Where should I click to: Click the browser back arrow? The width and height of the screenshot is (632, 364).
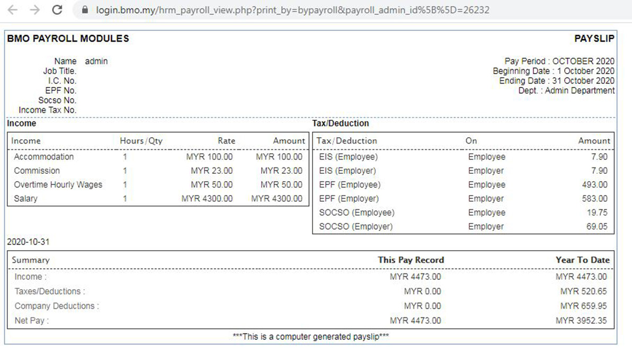pos(13,10)
